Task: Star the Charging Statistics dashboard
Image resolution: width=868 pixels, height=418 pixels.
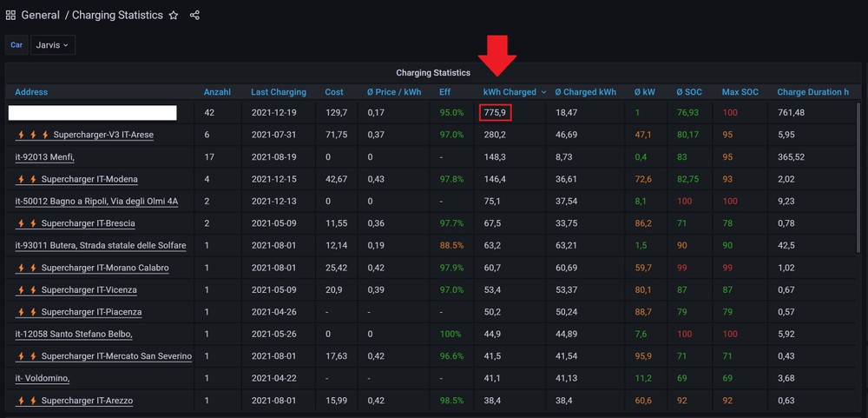Action: [174, 16]
